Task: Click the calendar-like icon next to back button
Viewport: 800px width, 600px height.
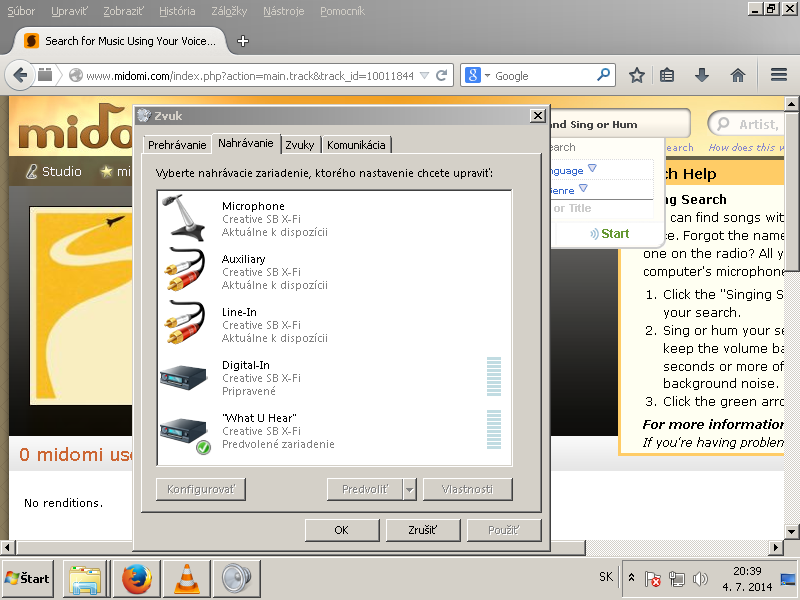Action: [x=45, y=75]
